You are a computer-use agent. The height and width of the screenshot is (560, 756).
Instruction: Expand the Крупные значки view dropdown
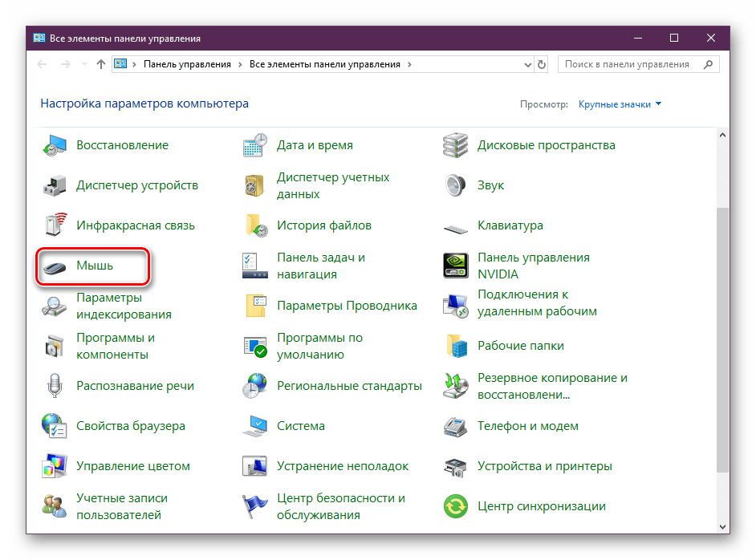pos(620,104)
